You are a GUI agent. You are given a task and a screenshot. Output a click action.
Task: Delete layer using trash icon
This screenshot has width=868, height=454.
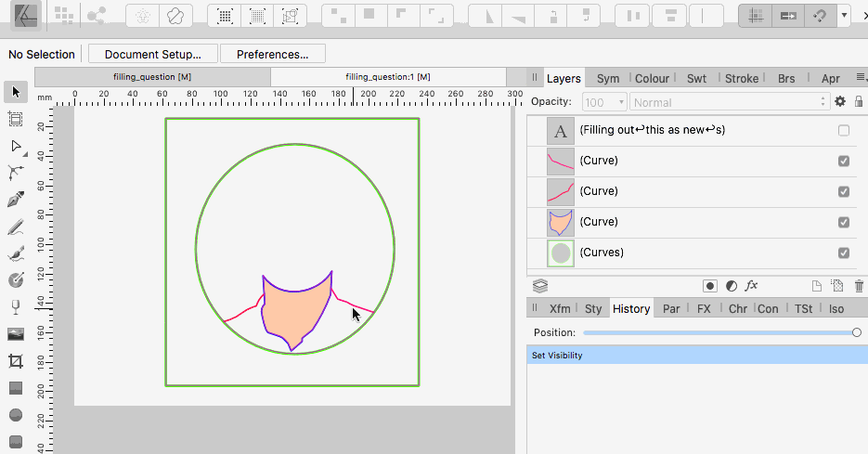859,286
